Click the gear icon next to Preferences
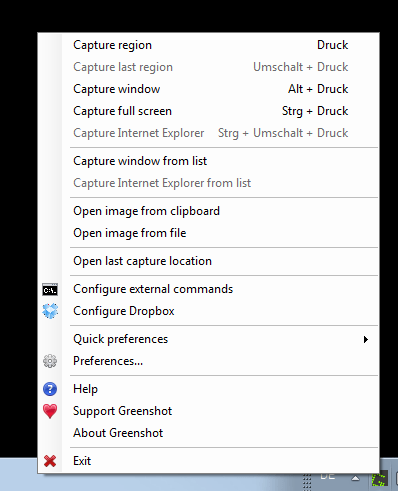 click(50, 361)
